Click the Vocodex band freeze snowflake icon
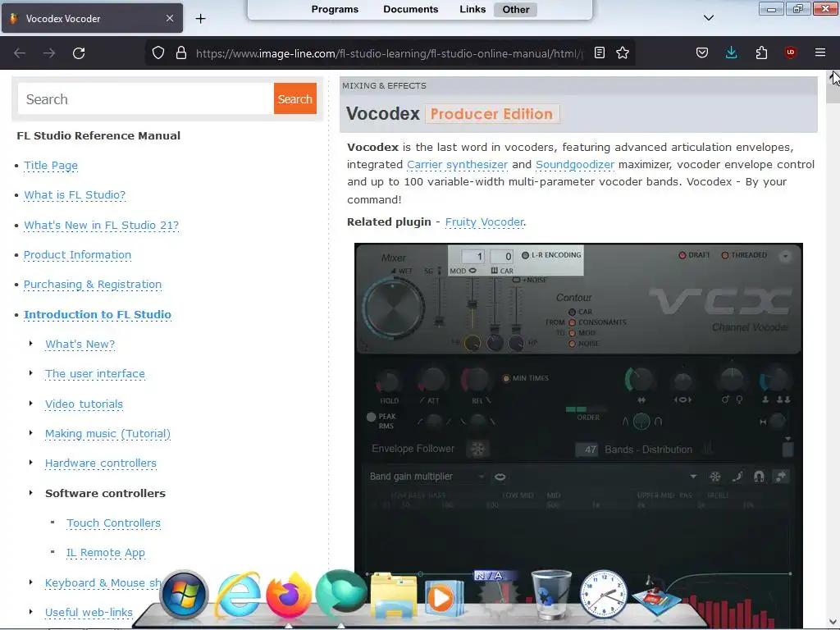Viewport: 840px width, 630px height. 715,477
